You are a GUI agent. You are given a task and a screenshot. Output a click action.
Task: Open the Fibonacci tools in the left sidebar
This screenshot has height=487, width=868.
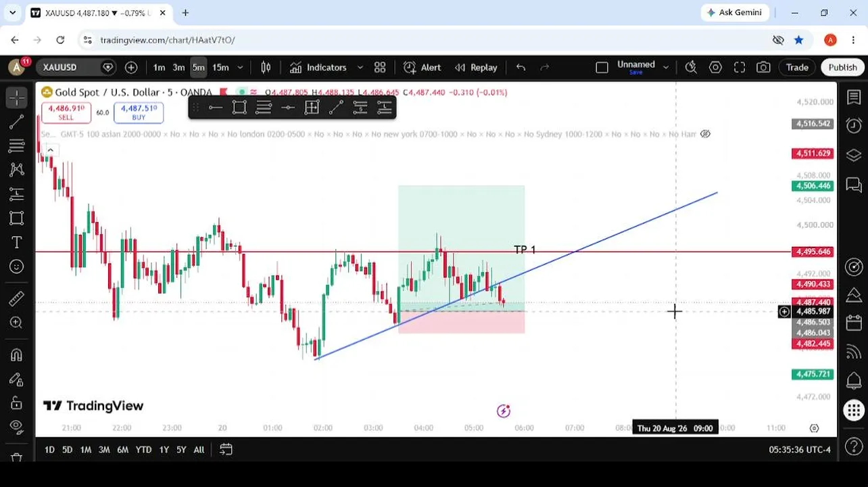click(17, 145)
